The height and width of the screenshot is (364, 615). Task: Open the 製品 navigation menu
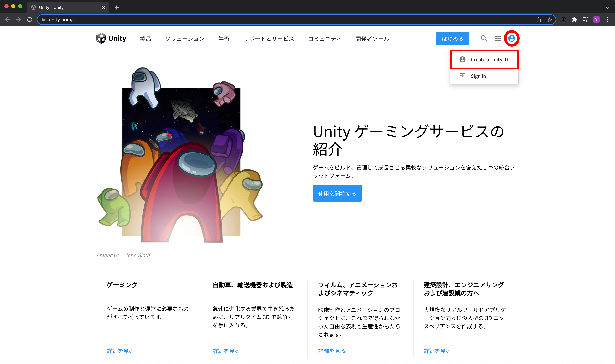[145, 39]
